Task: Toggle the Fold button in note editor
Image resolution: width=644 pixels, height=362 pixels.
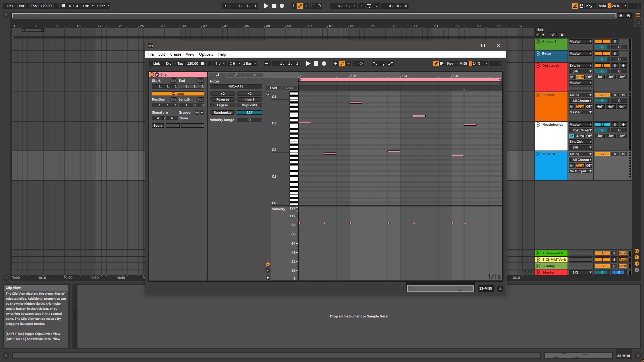Action: pos(273,88)
